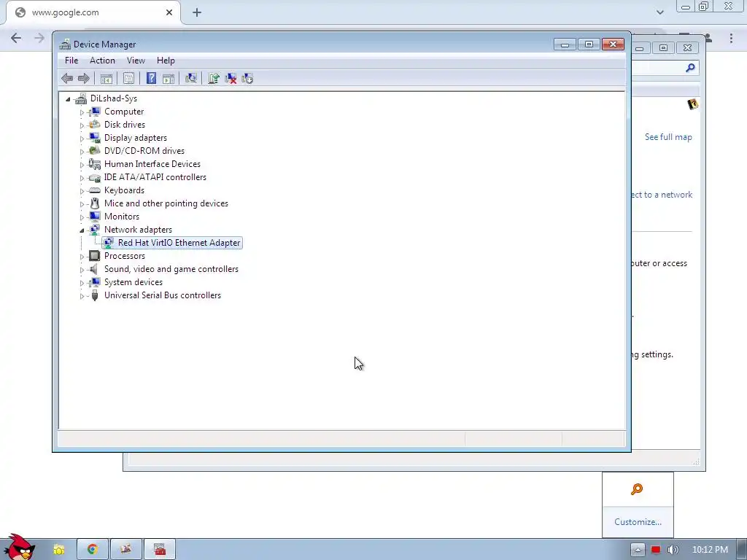This screenshot has width=747, height=560.
Task: Click Chrome's back navigation arrow
Action: point(16,38)
